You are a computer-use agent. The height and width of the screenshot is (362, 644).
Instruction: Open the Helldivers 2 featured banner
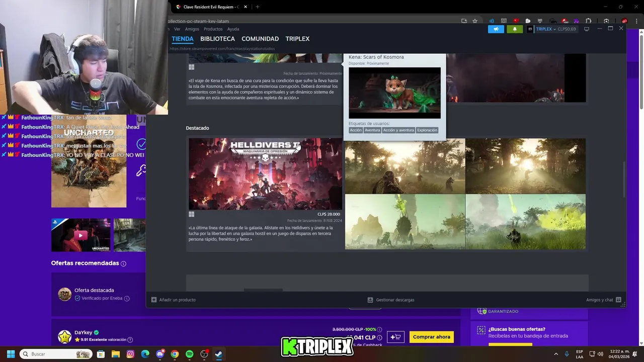point(265,174)
